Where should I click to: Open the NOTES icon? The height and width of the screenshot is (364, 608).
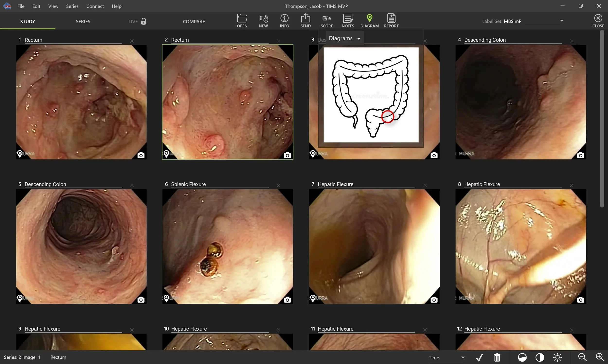(x=348, y=21)
